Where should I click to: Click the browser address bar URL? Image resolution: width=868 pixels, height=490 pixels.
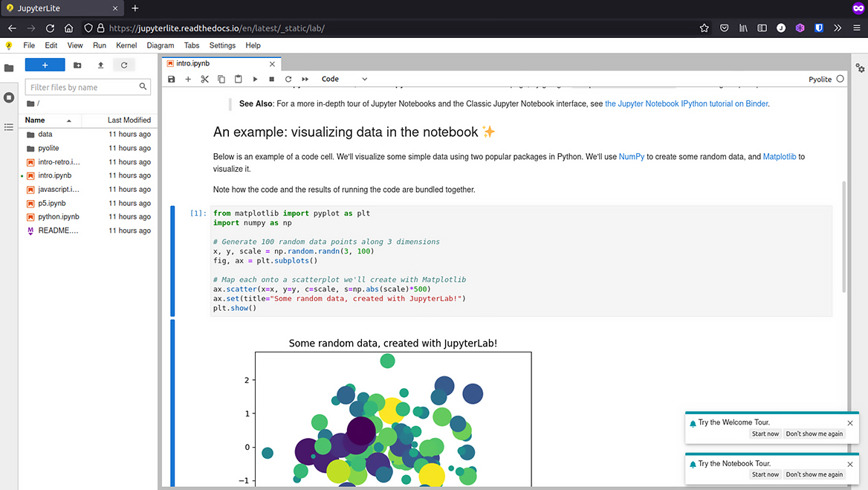pyautogui.click(x=216, y=28)
